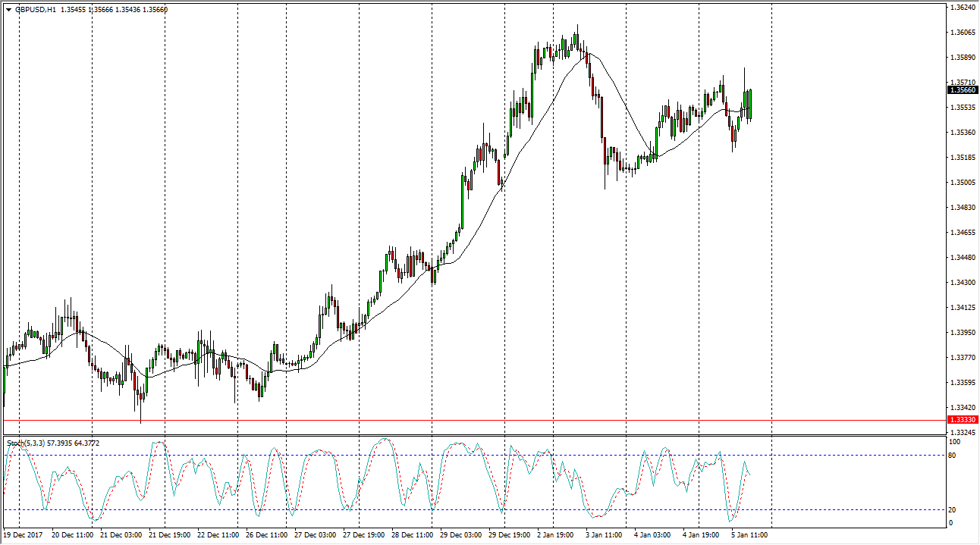Image resolution: width=980 pixels, height=545 pixels.
Task: Click the 1.33245 price axis label
Action: coord(963,432)
